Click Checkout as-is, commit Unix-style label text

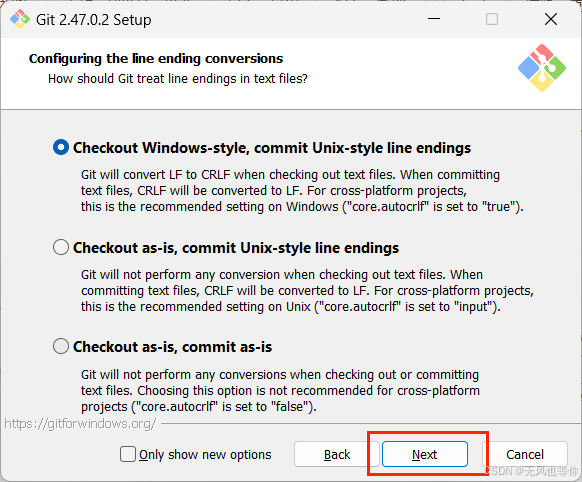[236, 247]
